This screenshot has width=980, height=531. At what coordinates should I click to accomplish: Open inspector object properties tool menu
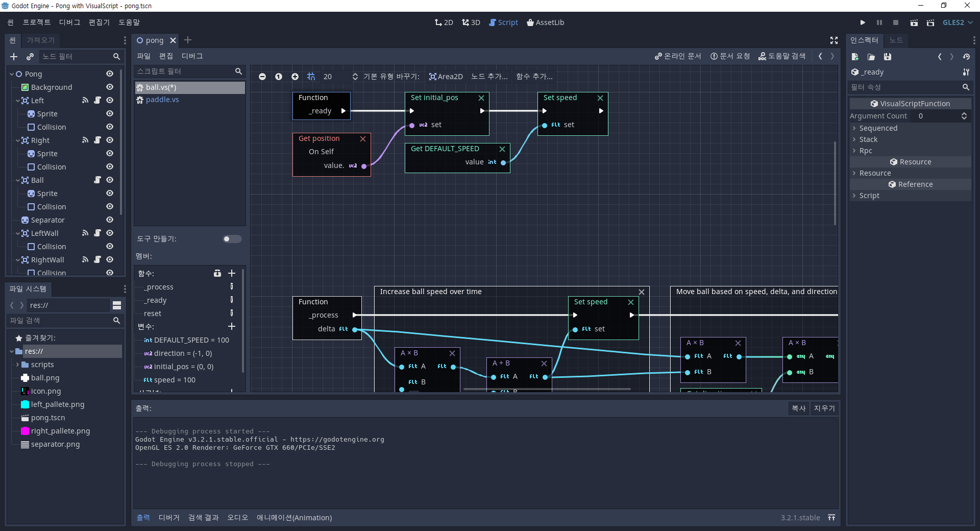coord(966,72)
